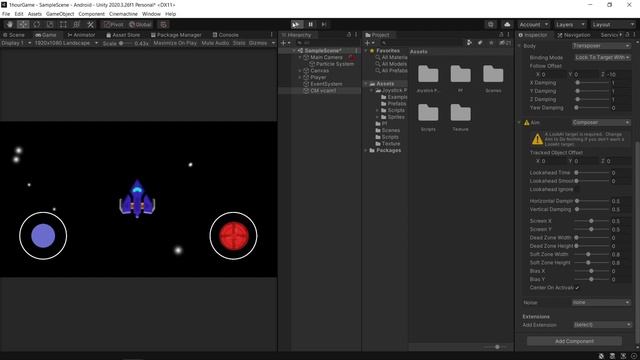Toggle the Pivot handle position button

click(x=113, y=24)
